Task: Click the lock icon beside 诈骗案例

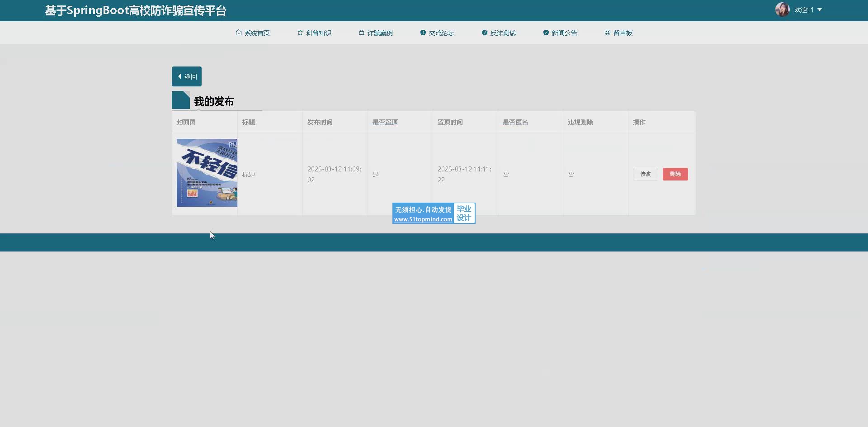Action: pyautogui.click(x=362, y=33)
